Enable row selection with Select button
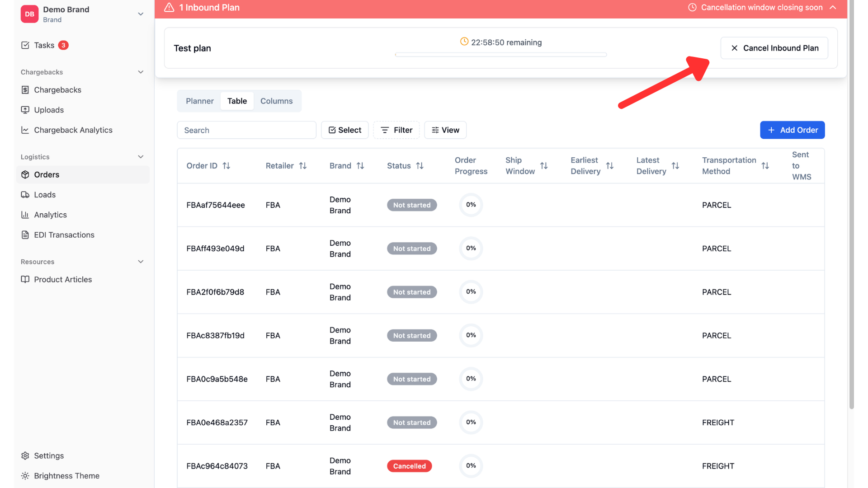 [x=345, y=130]
